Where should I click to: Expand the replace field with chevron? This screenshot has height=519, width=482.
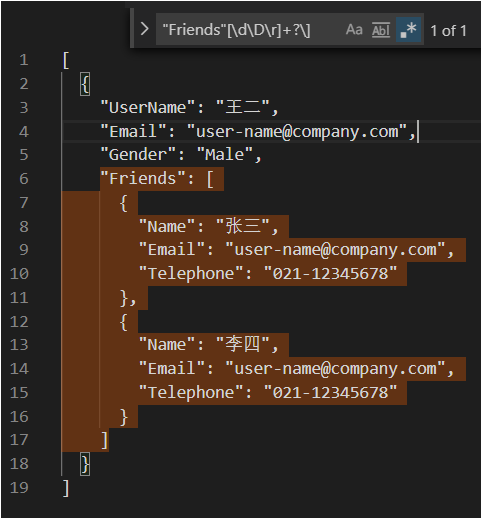[x=144, y=29]
